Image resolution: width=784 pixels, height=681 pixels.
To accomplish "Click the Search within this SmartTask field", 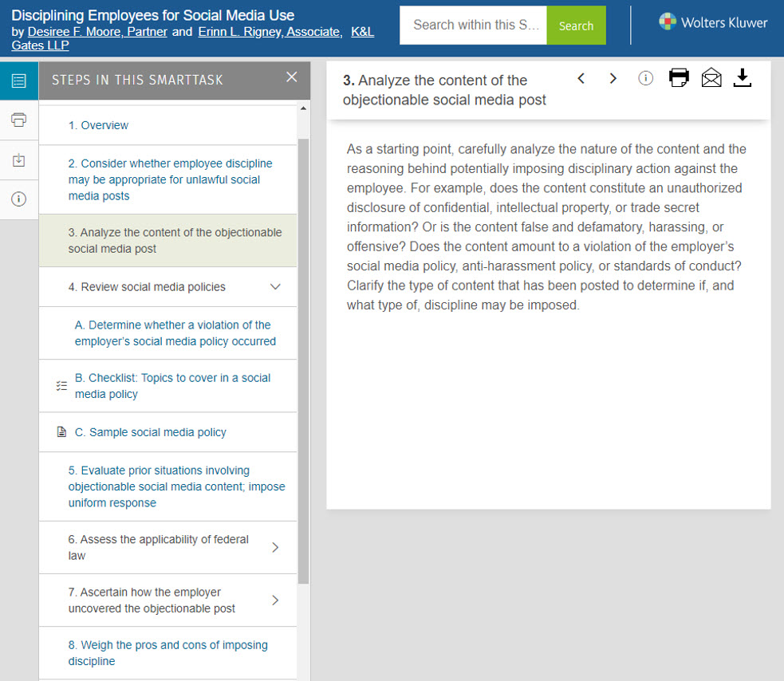I will click(x=474, y=26).
